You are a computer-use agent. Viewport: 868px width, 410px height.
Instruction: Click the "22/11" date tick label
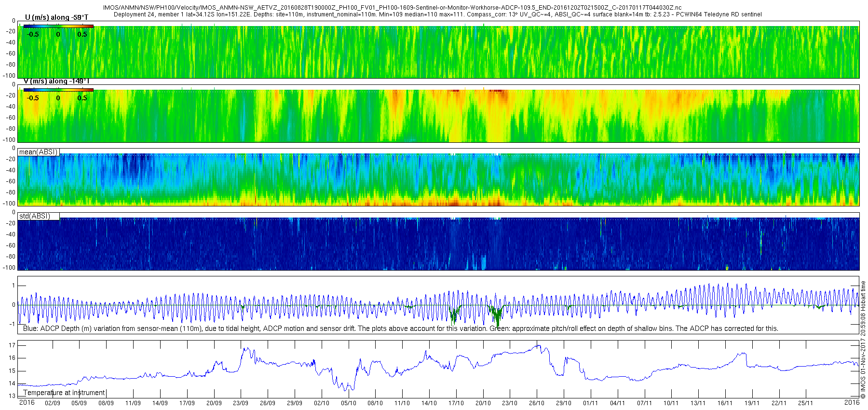(779, 403)
